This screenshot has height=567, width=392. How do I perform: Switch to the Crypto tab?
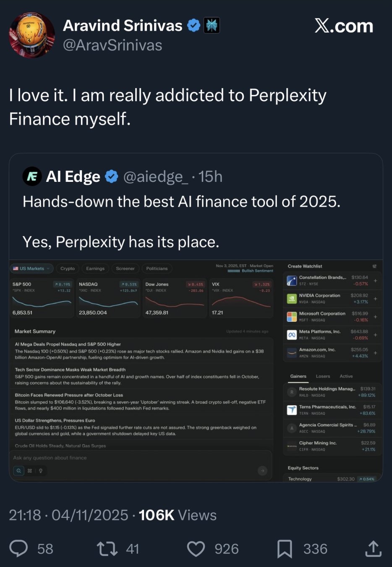click(x=67, y=268)
